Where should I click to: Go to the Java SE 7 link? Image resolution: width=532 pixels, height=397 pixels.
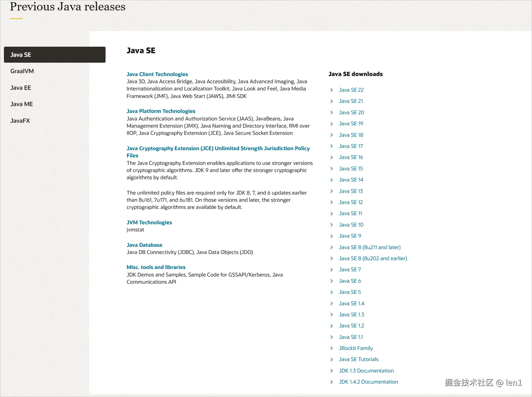350,269
